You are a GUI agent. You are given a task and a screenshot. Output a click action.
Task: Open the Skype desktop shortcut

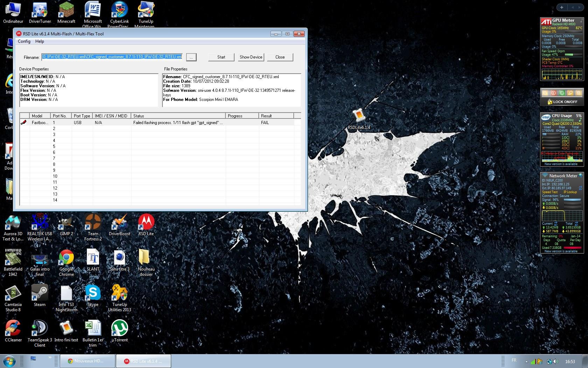pos(93,296)
